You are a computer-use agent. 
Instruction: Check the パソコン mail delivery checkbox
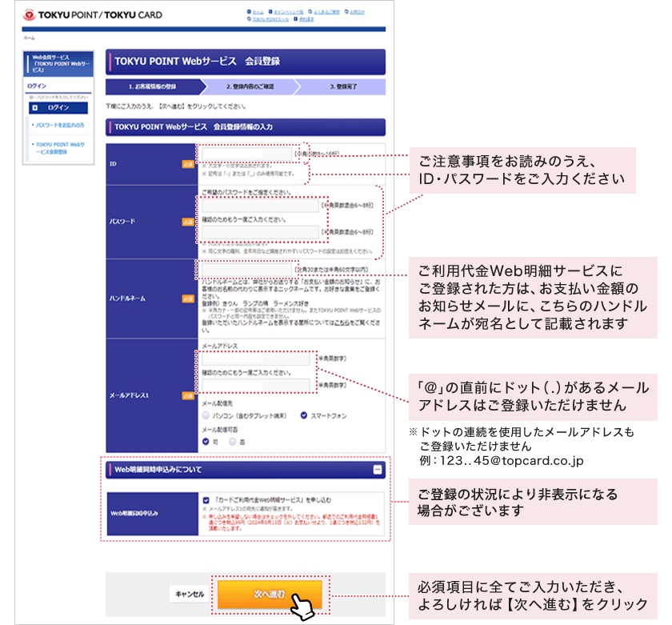(x=205, y=416)
